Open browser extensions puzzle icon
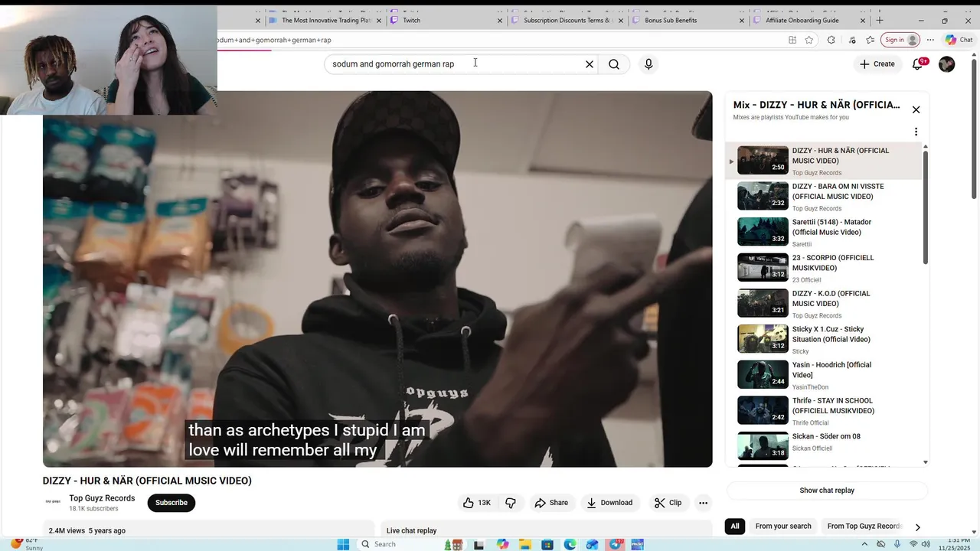 pos(831,40)
